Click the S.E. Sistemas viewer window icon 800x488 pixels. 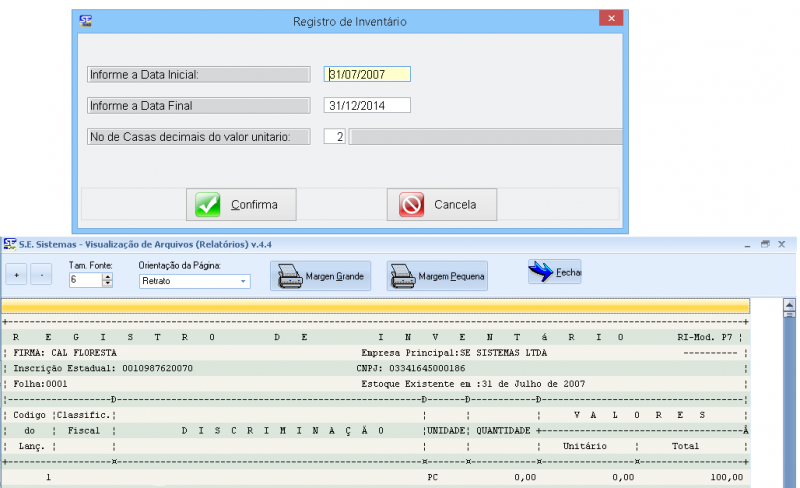[10, 244]
